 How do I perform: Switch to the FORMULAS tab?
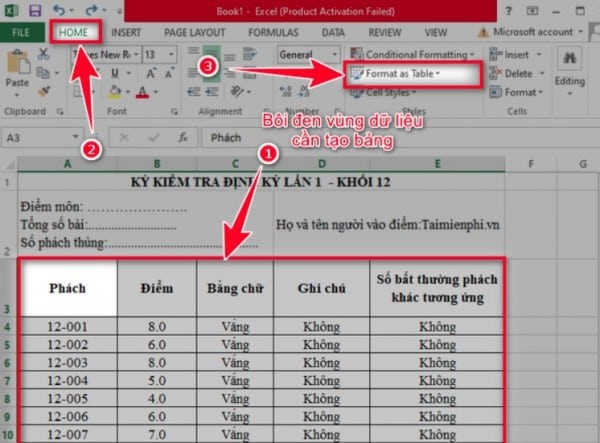pyautogui.click(x=273, y=33)
